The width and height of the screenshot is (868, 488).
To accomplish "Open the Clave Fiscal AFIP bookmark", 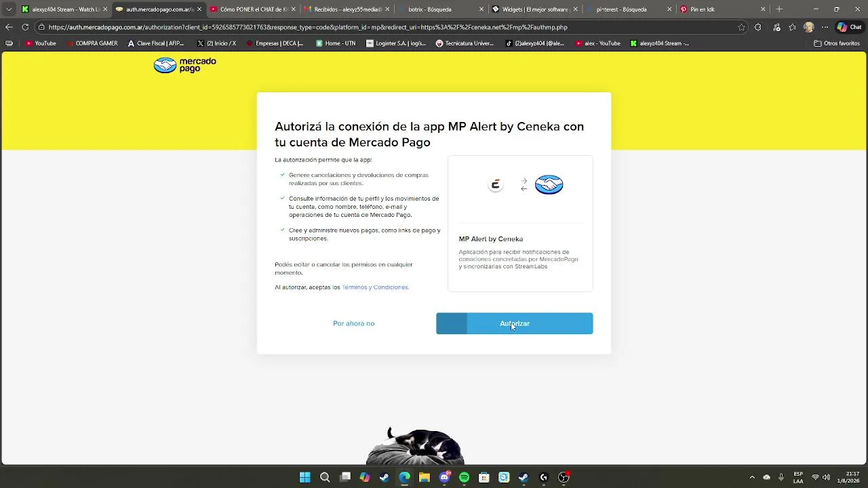I will click(x=156, y=43).
